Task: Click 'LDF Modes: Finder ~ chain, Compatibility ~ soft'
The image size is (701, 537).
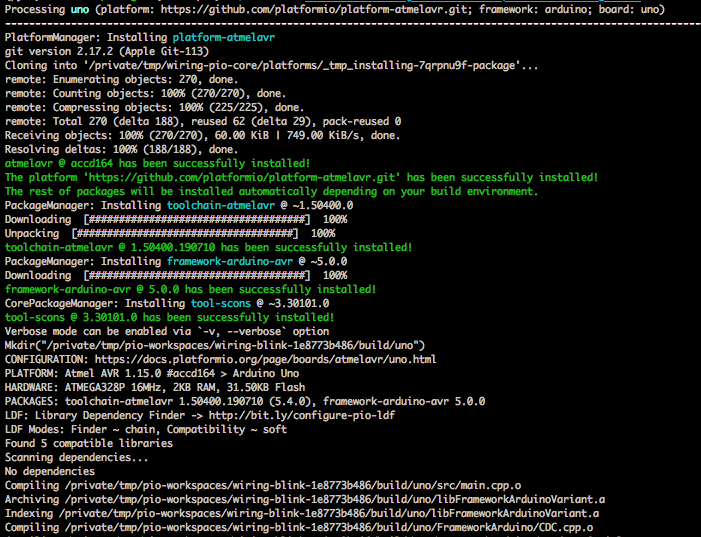Action: coord(146,429)
